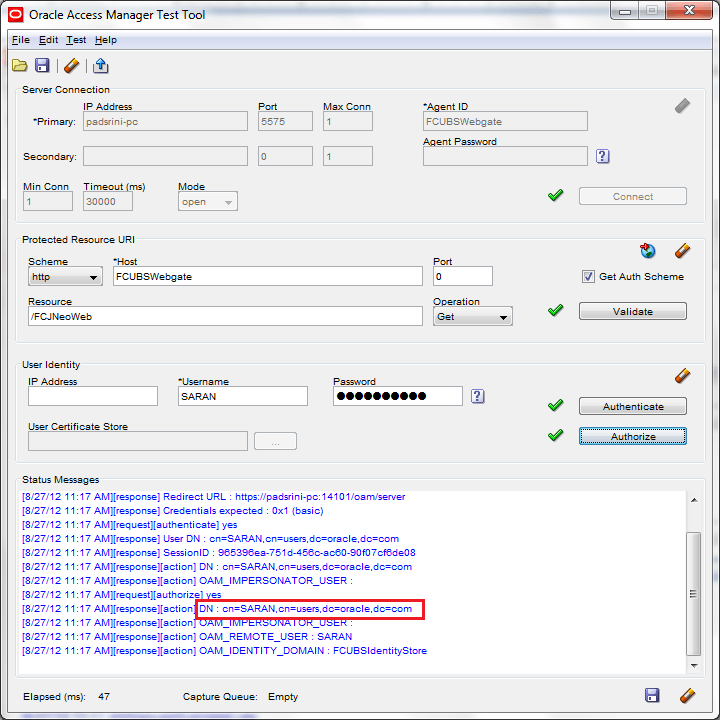
Task: Click the globe import URL icon
Action: point(647,251)
